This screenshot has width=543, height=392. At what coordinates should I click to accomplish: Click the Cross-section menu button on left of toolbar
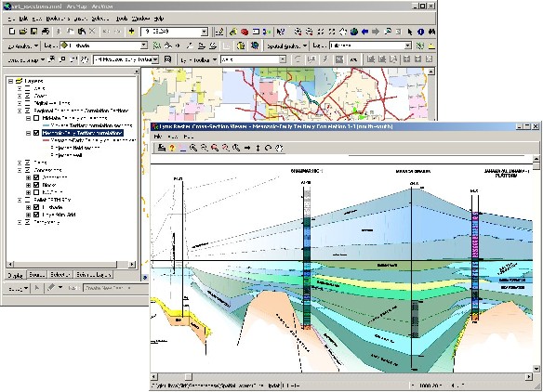tap(26, 59)
